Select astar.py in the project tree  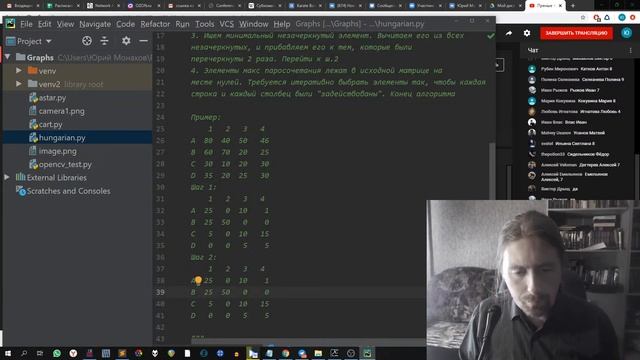click(52, 98)
